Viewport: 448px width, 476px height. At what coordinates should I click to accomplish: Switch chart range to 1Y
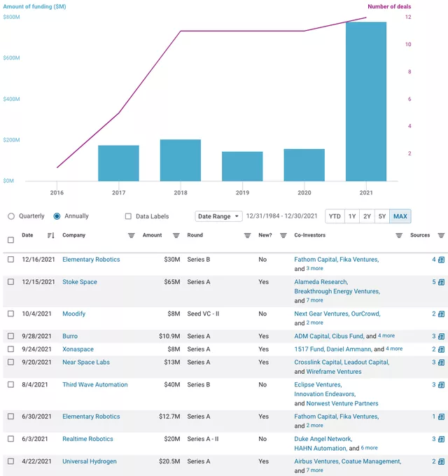352,216
